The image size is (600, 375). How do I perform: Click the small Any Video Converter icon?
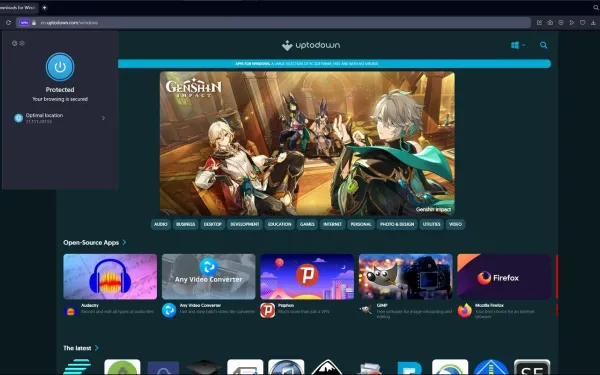click(x=169, y=310)
